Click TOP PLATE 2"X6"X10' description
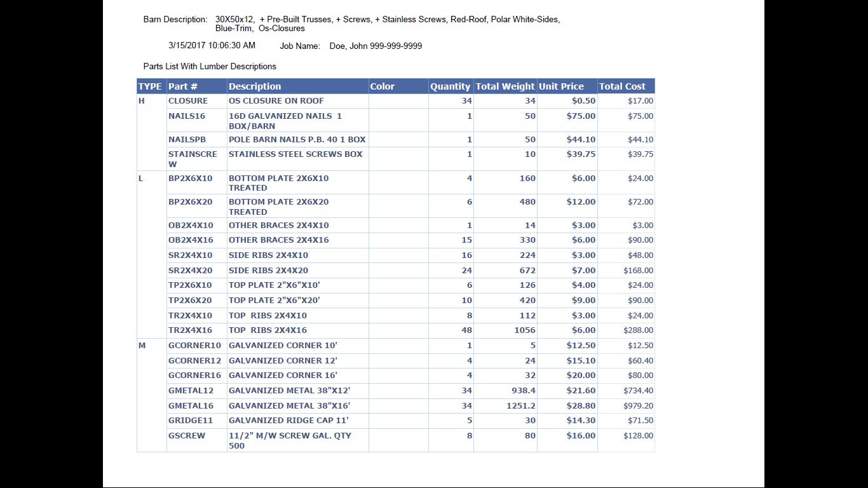Image resolution: width=868 pixels, height=488 pixels. point(275,285)
